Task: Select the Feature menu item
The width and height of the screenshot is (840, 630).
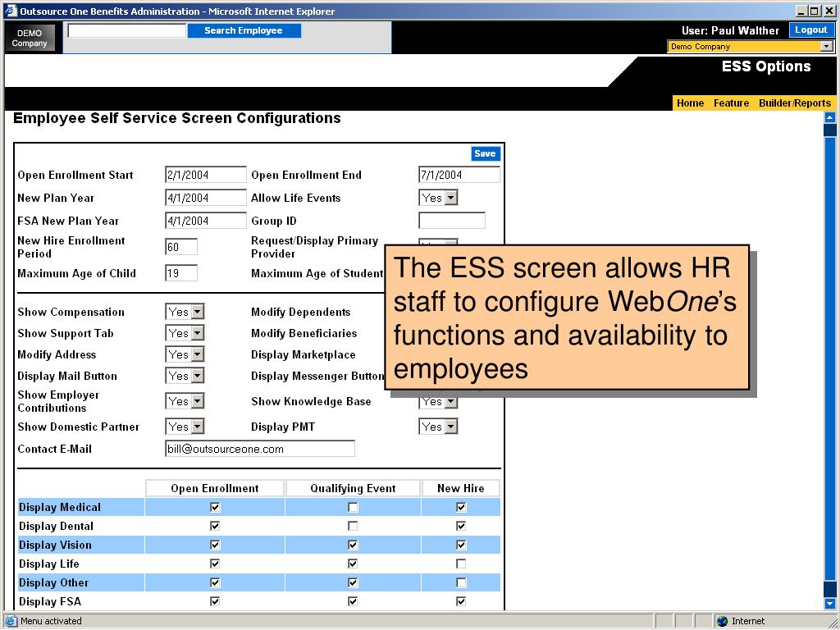Action: click(x=731, y=103)
